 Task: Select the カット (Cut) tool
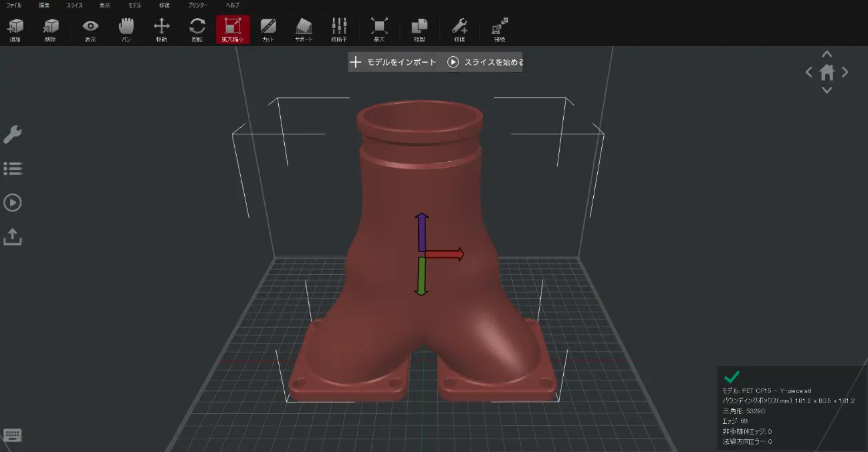268,29
